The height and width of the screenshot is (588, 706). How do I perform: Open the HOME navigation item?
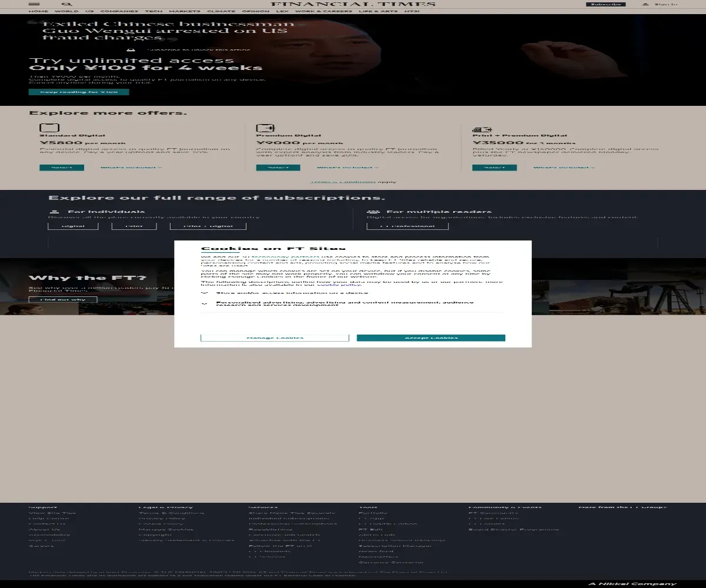click(38, 11)
